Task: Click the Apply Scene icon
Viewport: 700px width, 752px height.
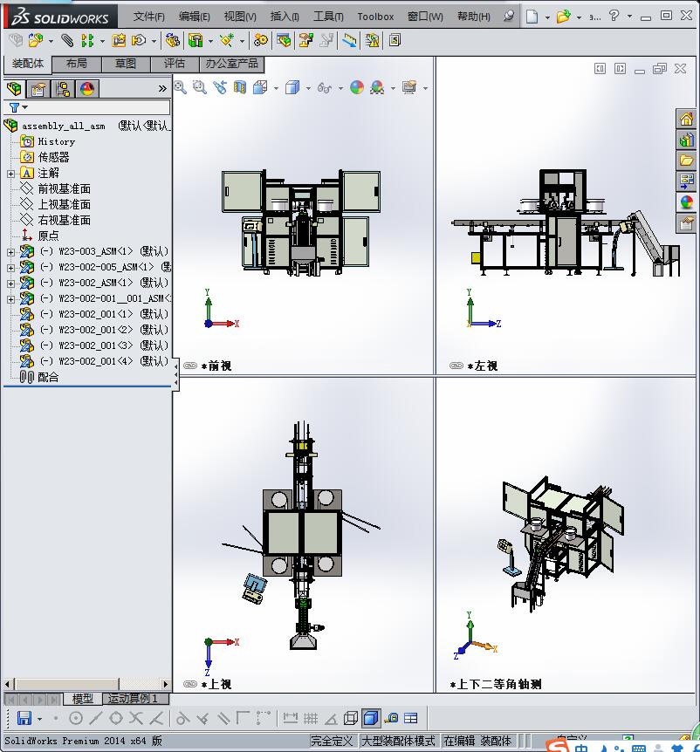Action: 377,87
